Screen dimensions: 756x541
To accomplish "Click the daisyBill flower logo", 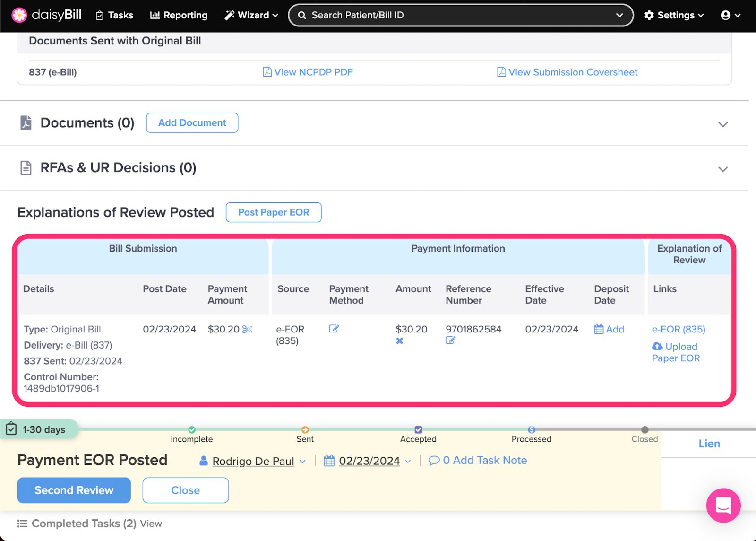I will (x=19, y=15).
